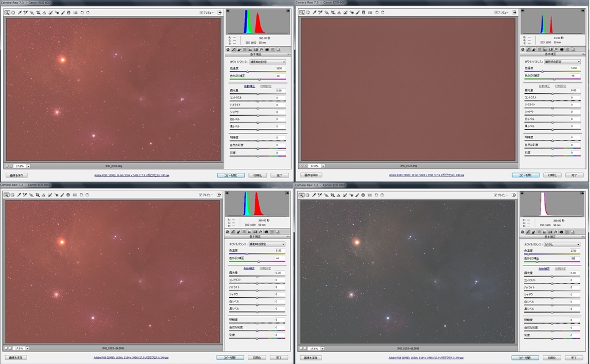Select Color Sampler tool in IMG_0103.dng window

pyautogui.click(x=25, y=13)
